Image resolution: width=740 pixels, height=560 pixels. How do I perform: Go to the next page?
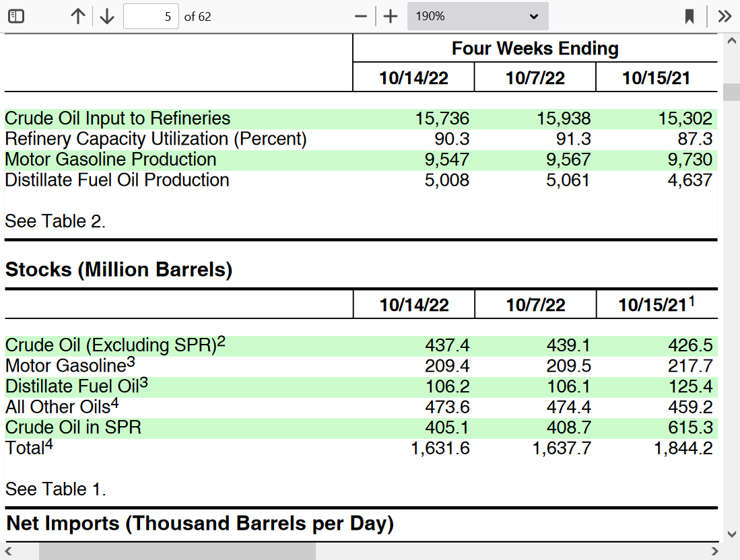point(106,16)
